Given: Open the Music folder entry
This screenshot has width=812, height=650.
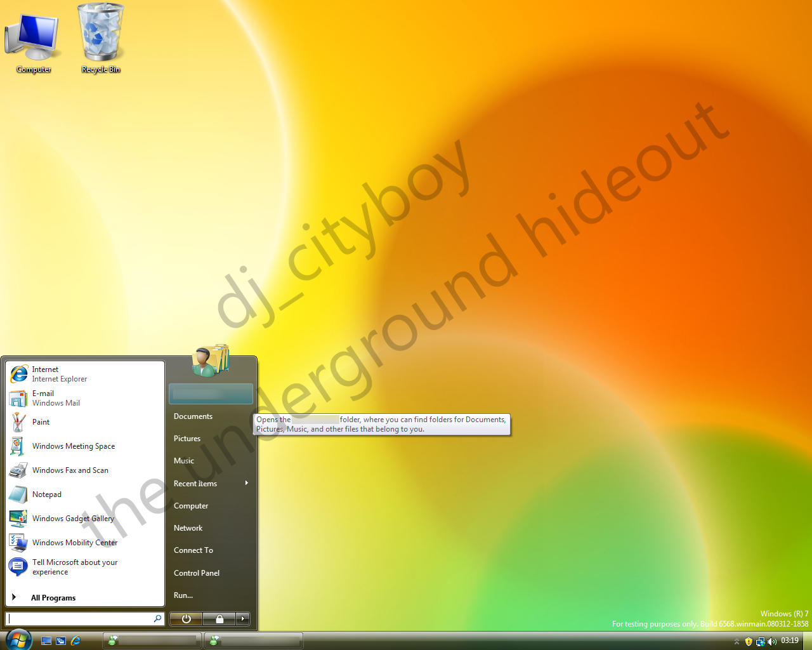Looking at the screenshot, I should [211, 461].
